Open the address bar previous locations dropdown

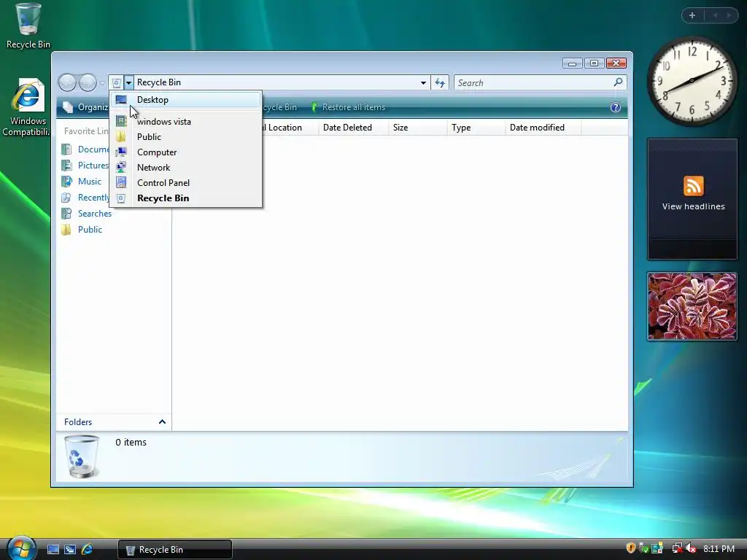click(x=423, y=83)
